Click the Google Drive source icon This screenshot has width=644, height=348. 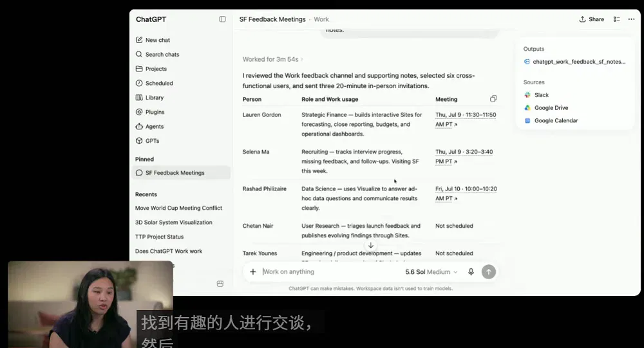click(527, 107)
